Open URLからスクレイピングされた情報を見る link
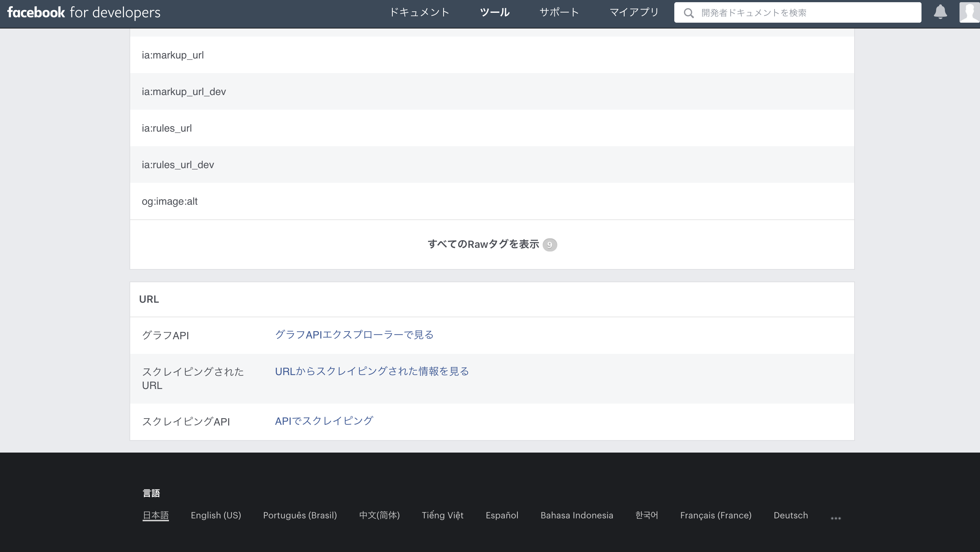The image size is (980, 552). click(x=372, y=371)
